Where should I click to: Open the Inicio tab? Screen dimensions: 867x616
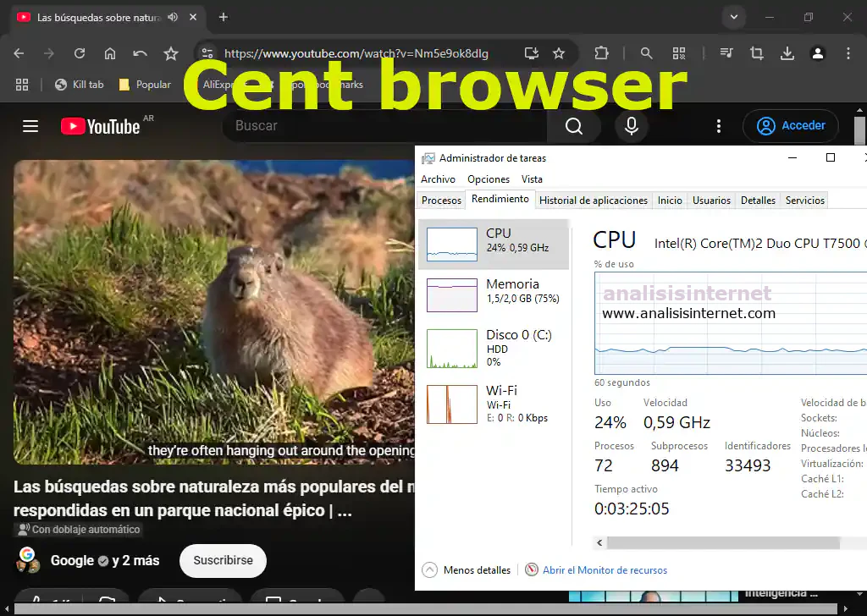670,200
